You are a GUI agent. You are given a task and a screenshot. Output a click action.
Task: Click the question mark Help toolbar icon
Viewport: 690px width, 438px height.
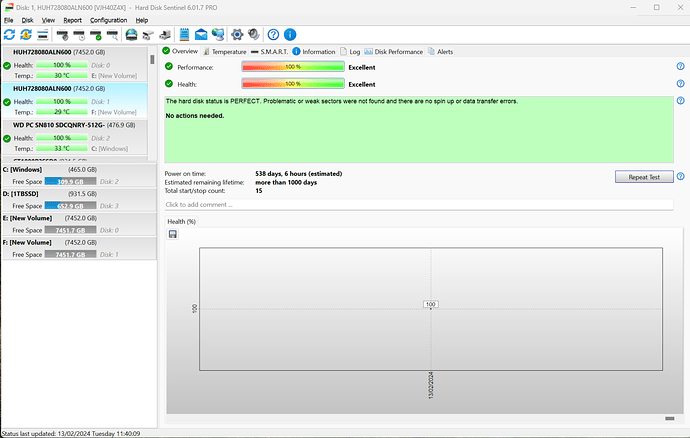pos(273,34)
